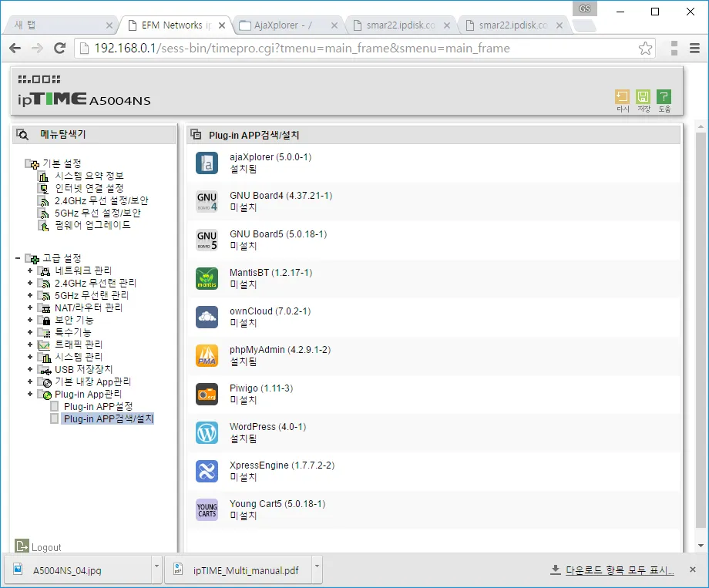Click the ajaXplorer app icon

[x=207, y=163]
